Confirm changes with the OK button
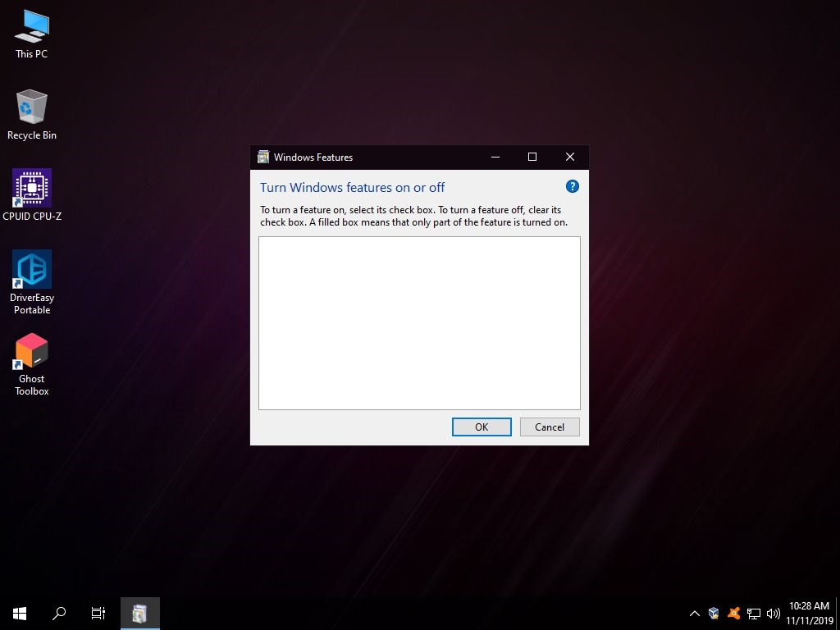This screenshot has width=840, height=630. tap(481, 427)
